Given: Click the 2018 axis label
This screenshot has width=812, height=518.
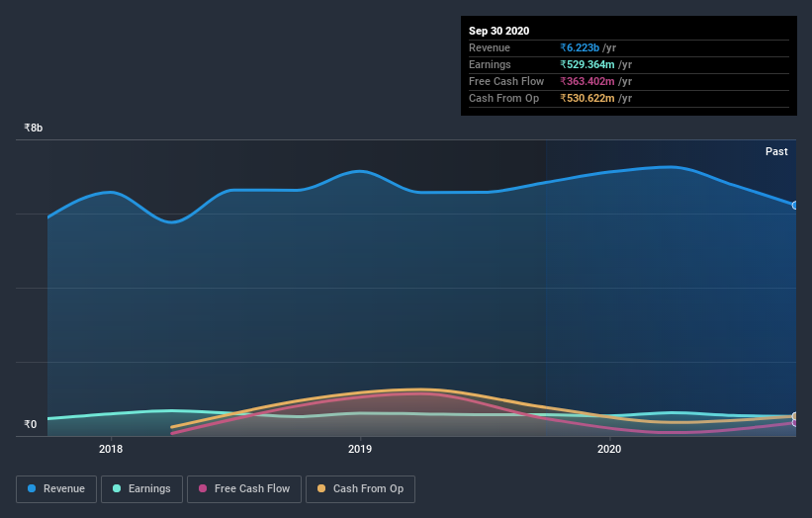Looking at the screenshot, I should click(x=111, y=449).
